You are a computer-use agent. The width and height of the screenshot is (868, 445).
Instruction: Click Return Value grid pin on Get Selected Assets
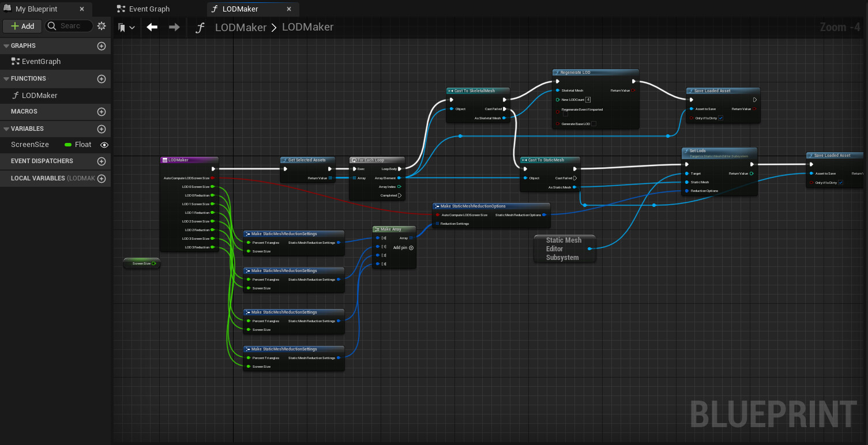coord(330,178)
